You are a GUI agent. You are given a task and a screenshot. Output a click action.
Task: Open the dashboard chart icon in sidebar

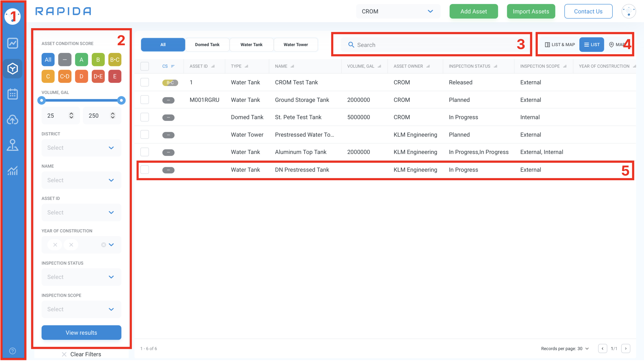[12, 43]
